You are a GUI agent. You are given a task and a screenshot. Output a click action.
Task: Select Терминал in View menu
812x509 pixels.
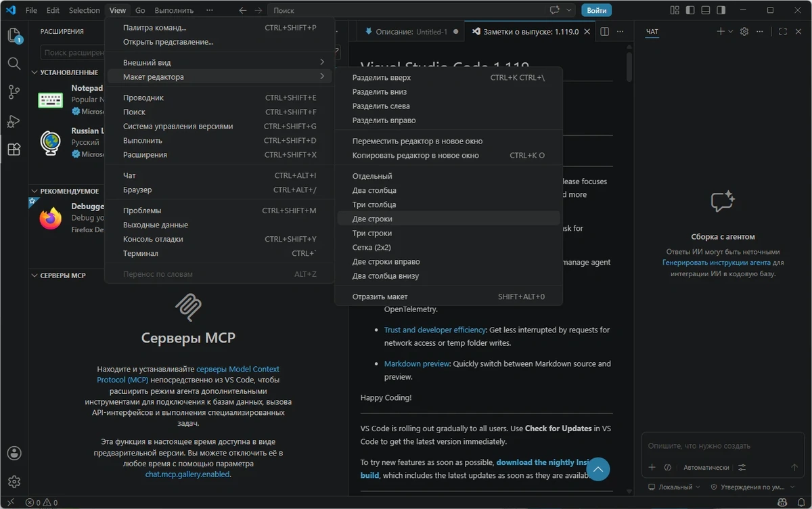coord(220,253)
